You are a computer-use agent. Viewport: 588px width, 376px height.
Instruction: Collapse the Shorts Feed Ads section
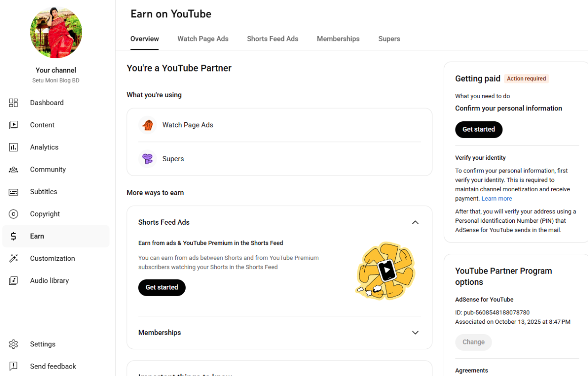[415, 222]
